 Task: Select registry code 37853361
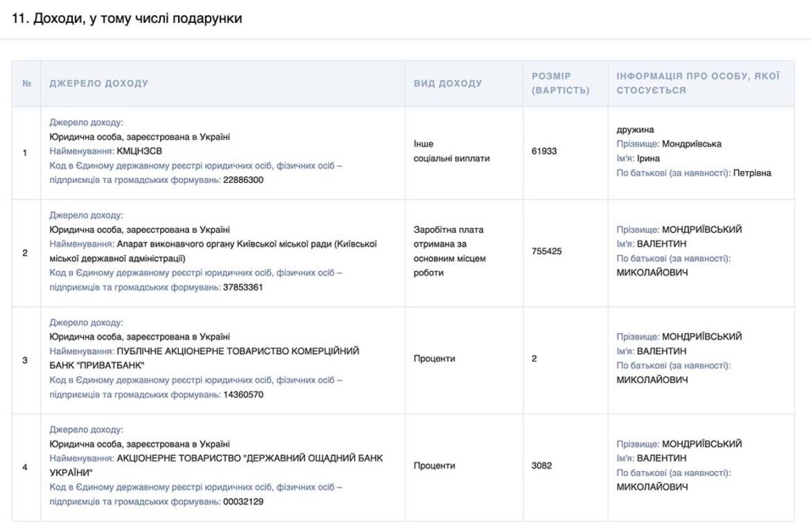point(243,287)
